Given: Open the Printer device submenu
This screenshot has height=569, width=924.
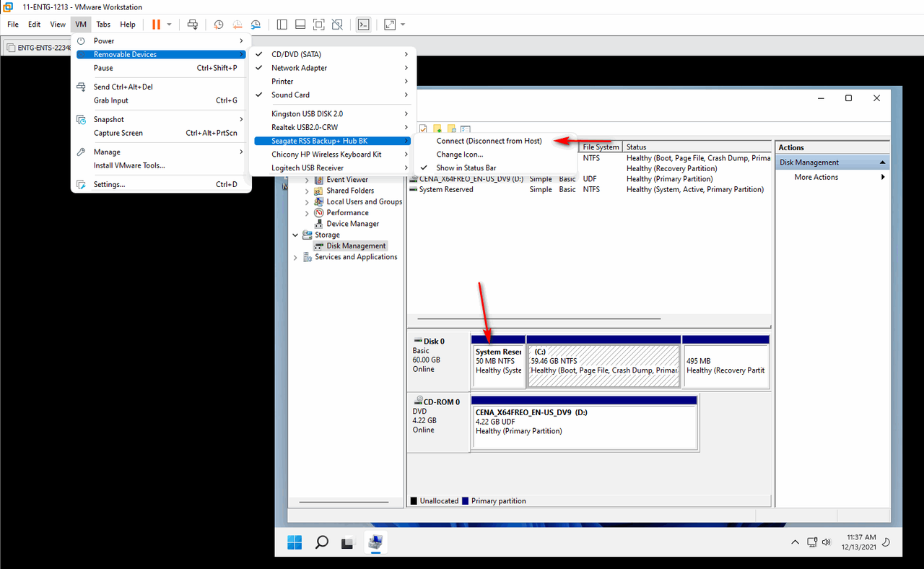Looking at the screenshot, I should [x=333, y=82].
